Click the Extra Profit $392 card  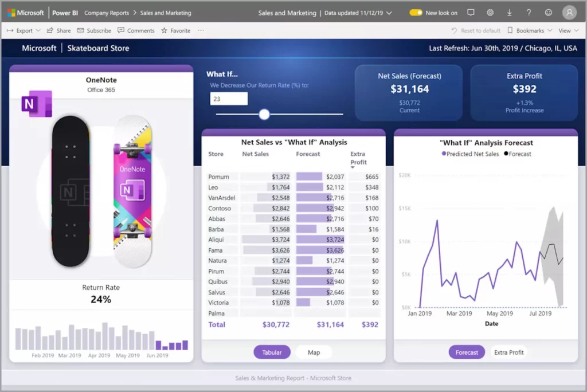click(524, 93)
